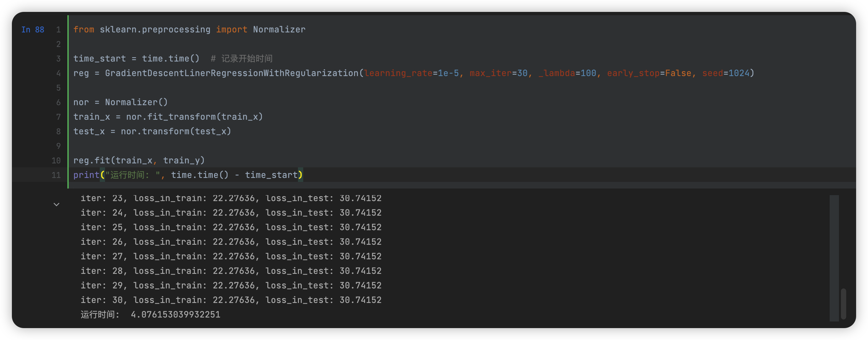This screenshot has width=868, height=340.
Task: Click the '# 记录开始时间' comment
Action: click(x=241, y=59)
